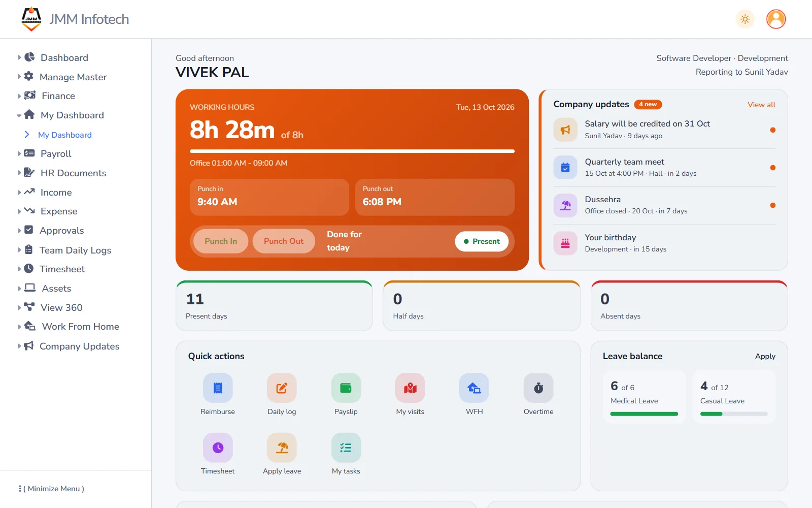812x508 pixels.
Task: Expand the Dashboard menu arrow
Action: 19,57
